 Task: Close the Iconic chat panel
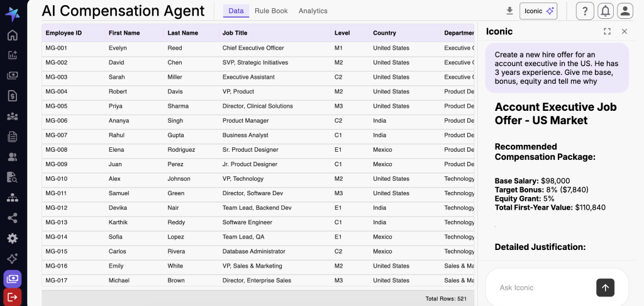(625, 31)
